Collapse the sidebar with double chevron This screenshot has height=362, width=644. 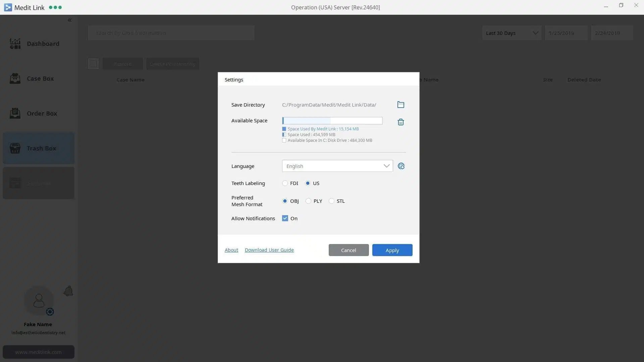point(69,20)
